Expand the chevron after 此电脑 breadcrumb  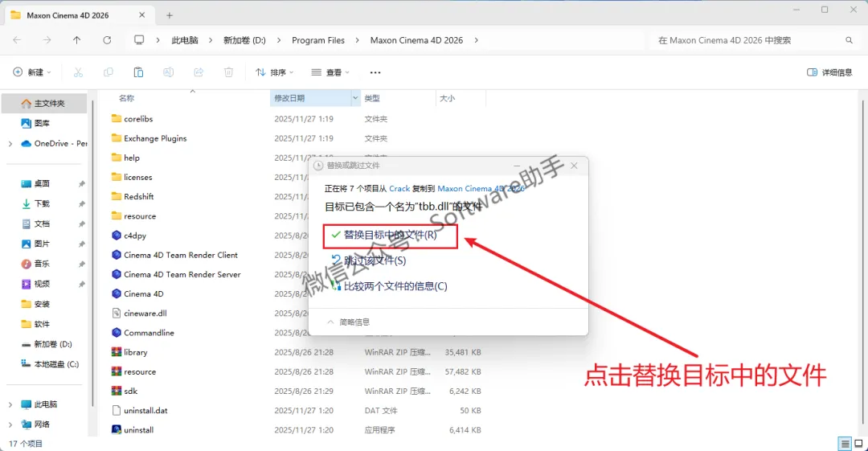pyautogui.click(x=211, y=40)
